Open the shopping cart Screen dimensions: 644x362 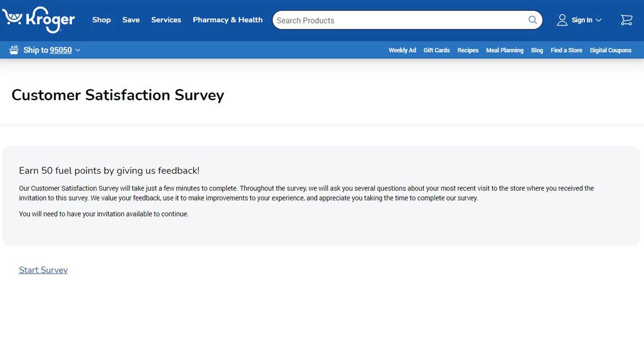[626, 20]
